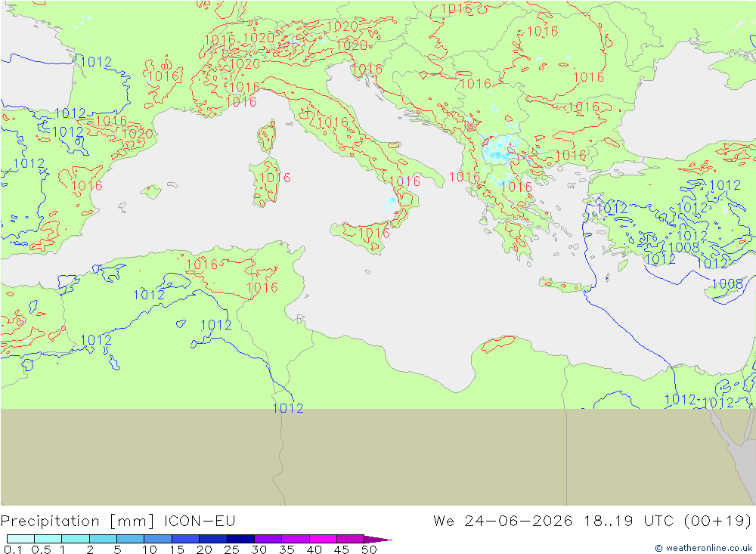Click the 20 to 25 mm legend swatch

pos(213,539)
